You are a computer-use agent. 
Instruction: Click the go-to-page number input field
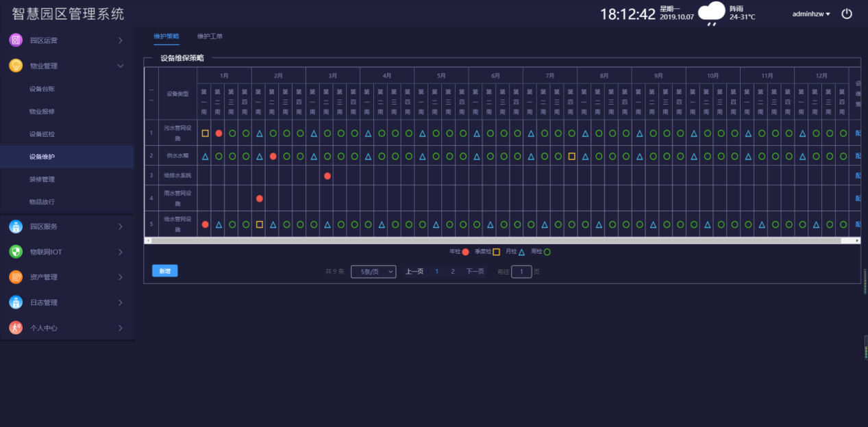521,272
